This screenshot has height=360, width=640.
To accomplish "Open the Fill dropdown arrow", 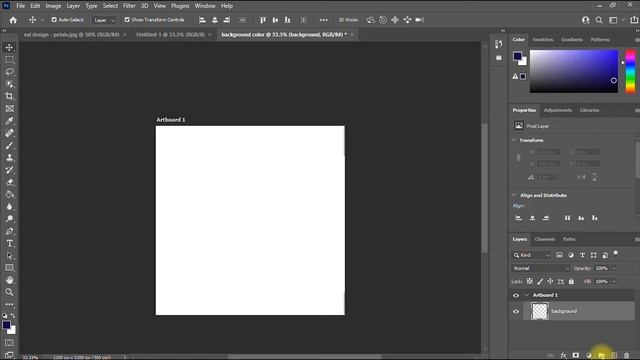I will pyautogui.click(x=613, y=282).
